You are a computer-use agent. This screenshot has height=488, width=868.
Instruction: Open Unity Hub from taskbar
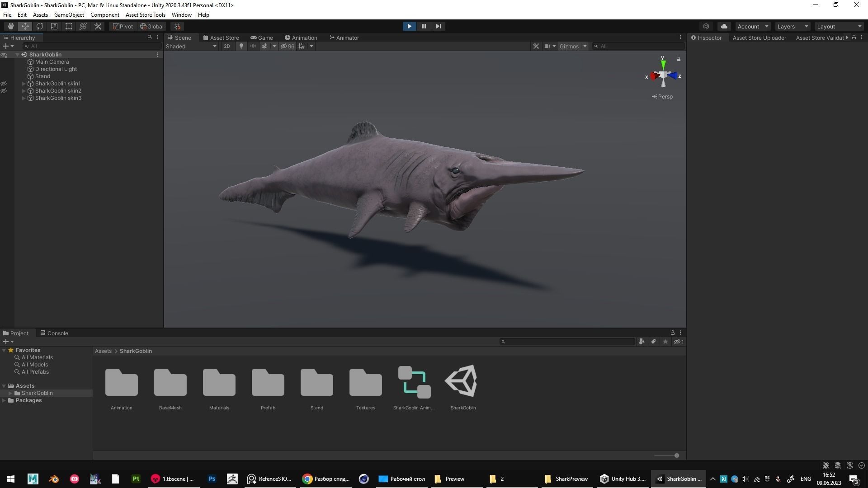click(x=623, y=479)
